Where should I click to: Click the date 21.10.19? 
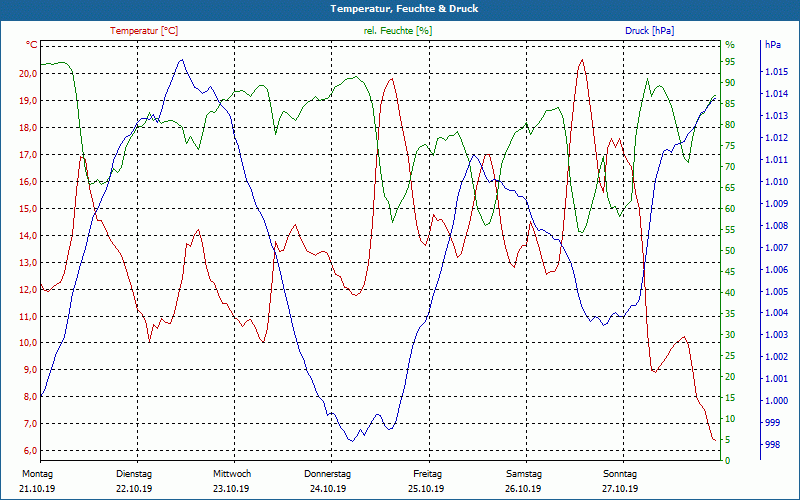point(37,489)
